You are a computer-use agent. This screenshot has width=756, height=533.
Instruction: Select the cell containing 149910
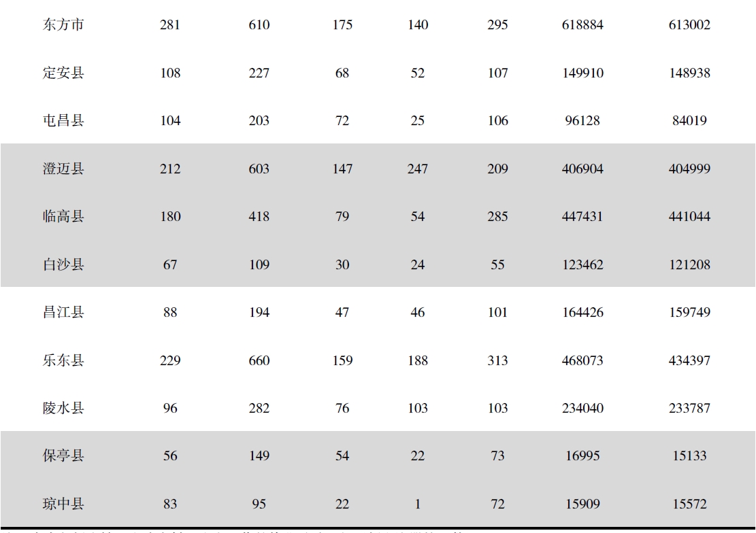[582, 73]
